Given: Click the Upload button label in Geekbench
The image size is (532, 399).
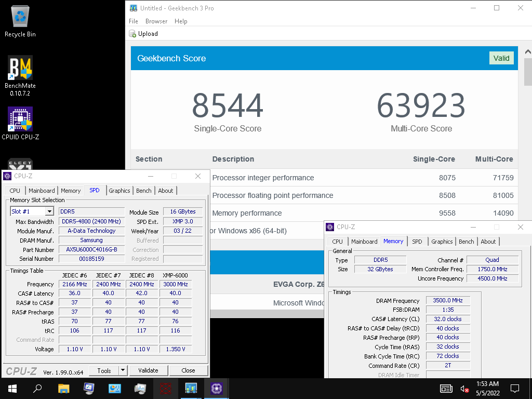Looking at the screenshot, I should [x=148, y=34].
